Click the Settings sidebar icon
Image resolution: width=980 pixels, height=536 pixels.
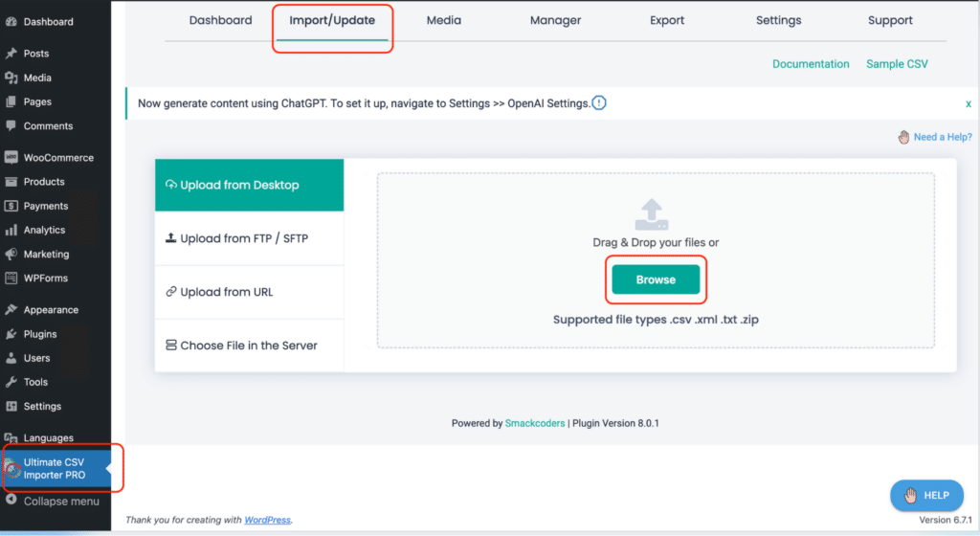pos(11,406)
